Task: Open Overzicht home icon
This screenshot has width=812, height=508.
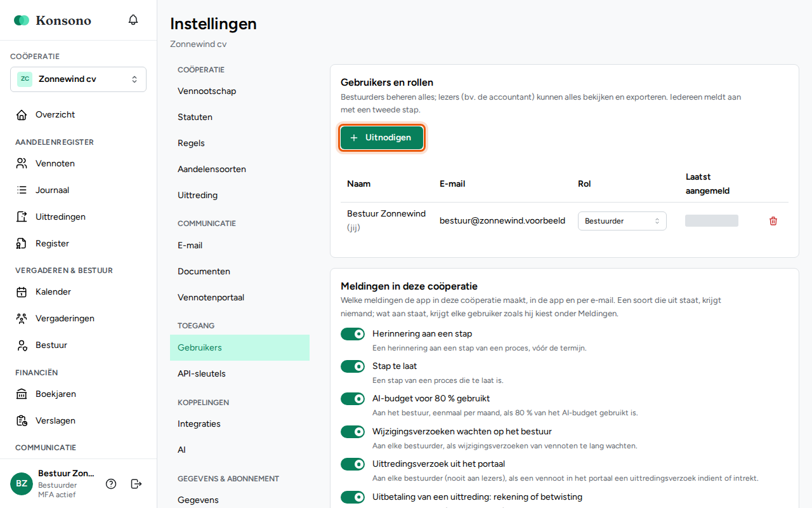Action: click(x=22, y=115)
